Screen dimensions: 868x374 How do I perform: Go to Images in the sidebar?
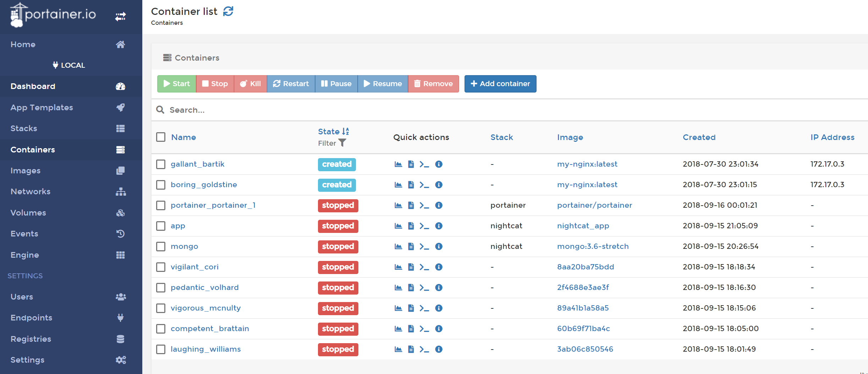(26, 171)
